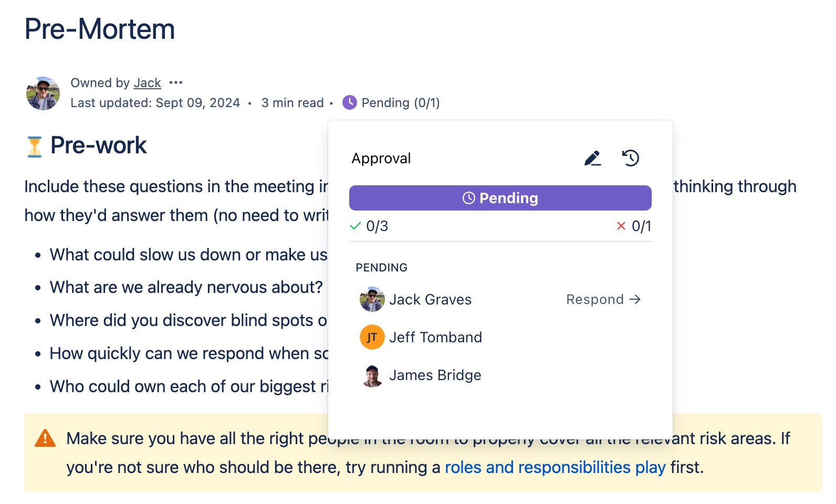Click the Pre-Mortem page title
Viewport: 836px width, 504px height.
(100, 29)
